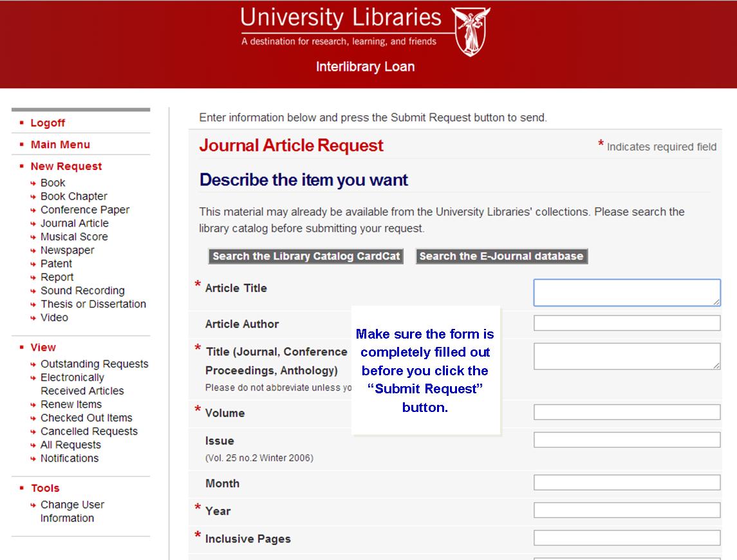This screenshot has height=560, width=737.
Task: Select Thesis or Dissertation request
Action: coord(95,304)
